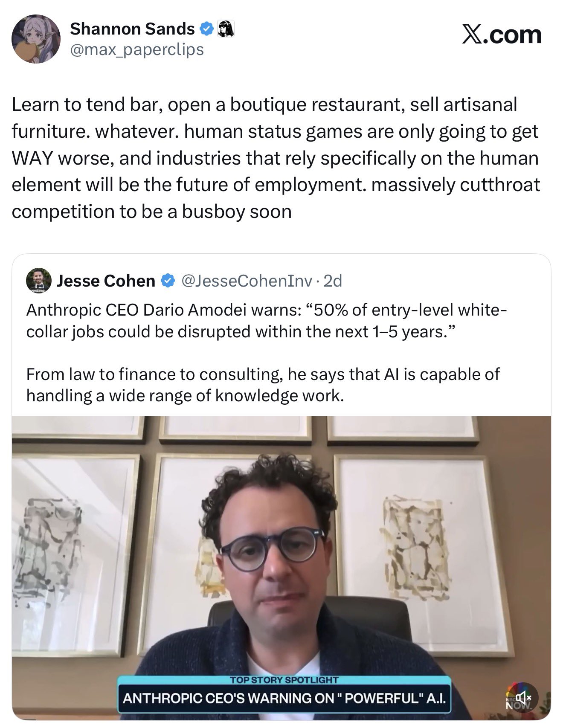Open the Shannon Sands display name
563x728 pixels.
pos(132,29)
